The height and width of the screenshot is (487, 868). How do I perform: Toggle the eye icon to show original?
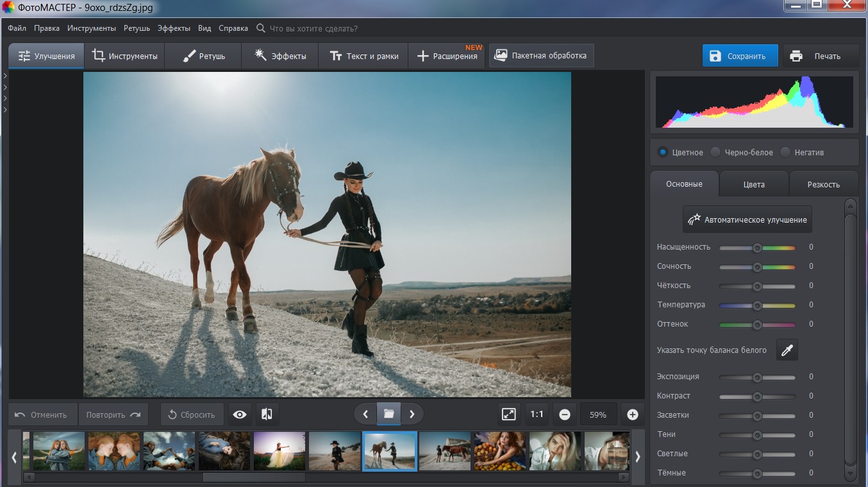240,414
